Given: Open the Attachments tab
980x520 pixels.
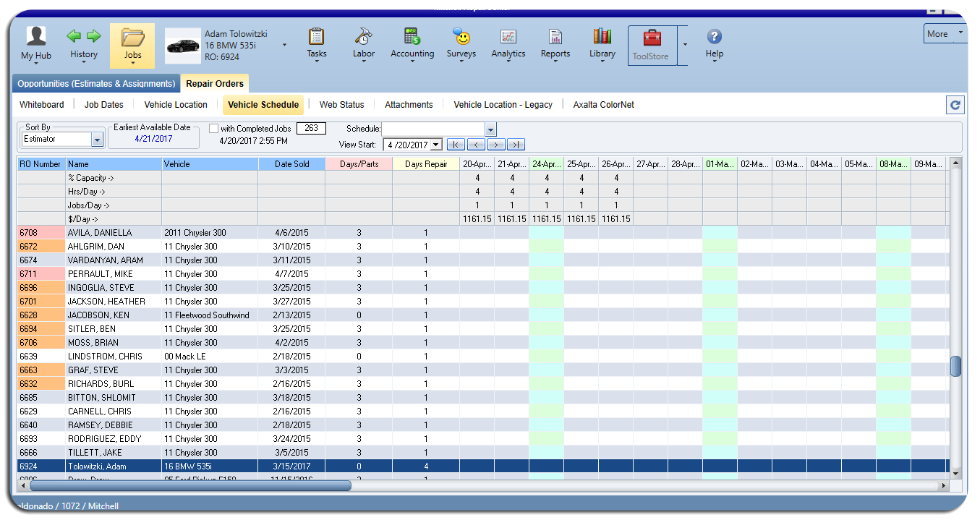Looking at the screenshot, I should (409, 105).
